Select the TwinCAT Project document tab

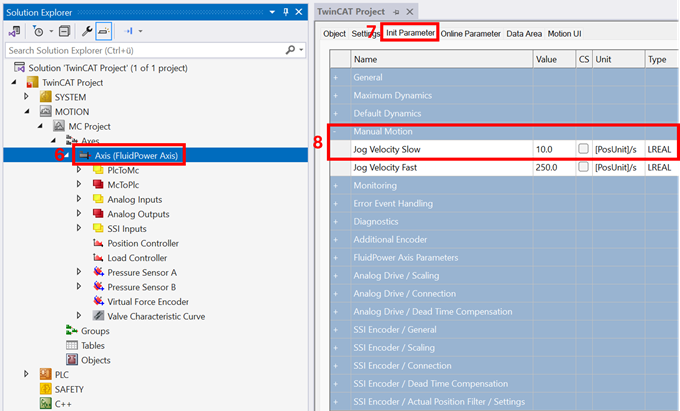[351, 12]
